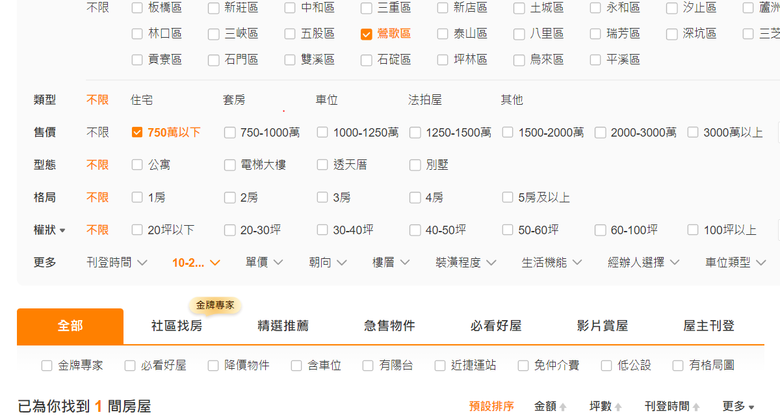780x419 pixels.
Task: Check the 電梯大樓 building type
Action: [229, 165]
